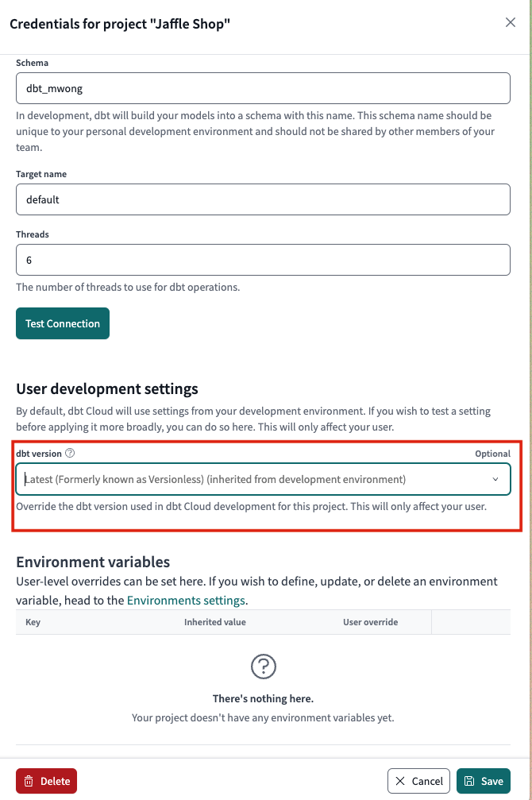Click the Inherited value column header
This screenshot has width=532, height=800.
tap(214, 622)
